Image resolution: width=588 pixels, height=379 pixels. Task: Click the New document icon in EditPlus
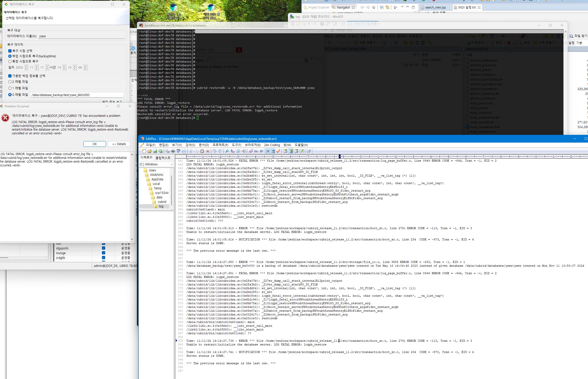click(144, 151)
